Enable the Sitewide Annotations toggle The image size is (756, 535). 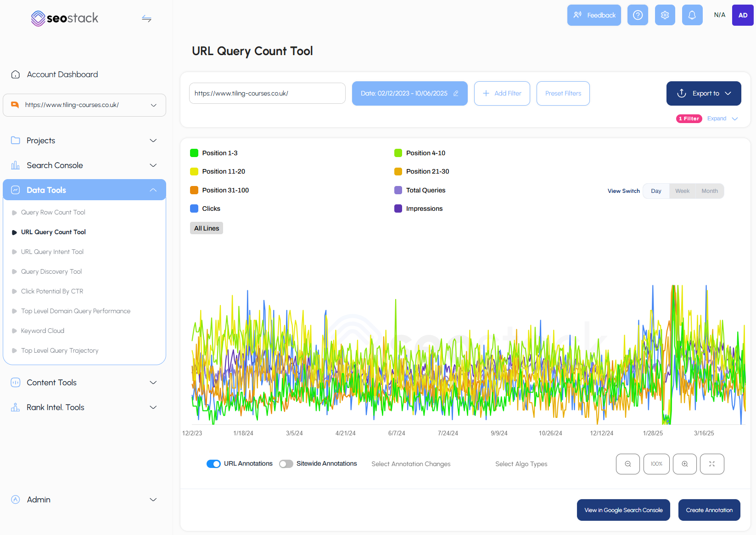286,464
